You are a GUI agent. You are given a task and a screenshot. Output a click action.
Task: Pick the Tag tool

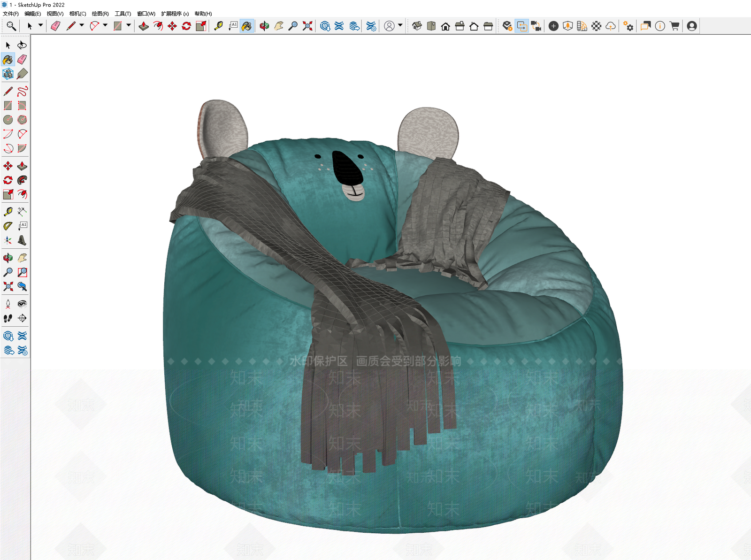(22, 74)
